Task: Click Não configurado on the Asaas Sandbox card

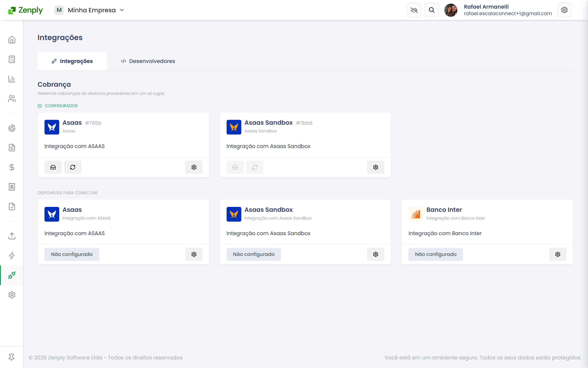Action: [x=254, y=254]
